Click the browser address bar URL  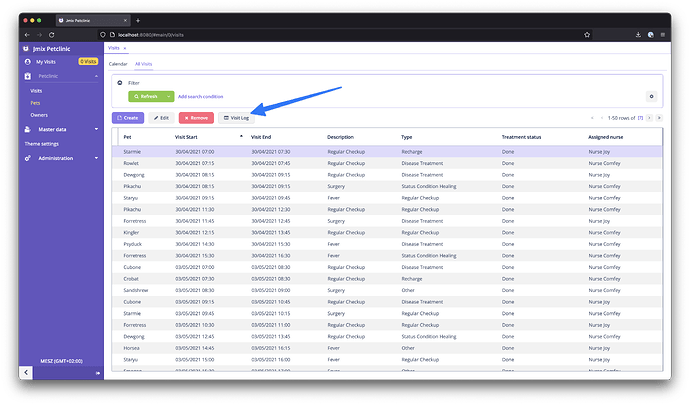[151, 35]
